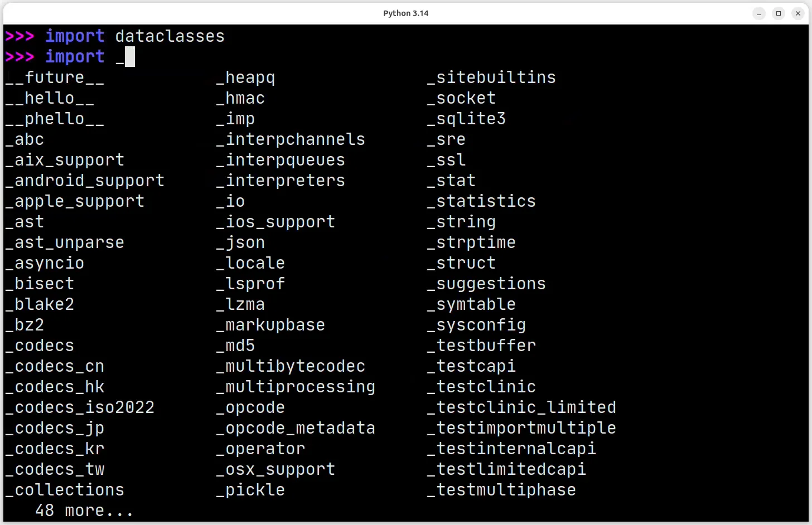Click the __future__ completion entry
Image resolution: width=812 pixels, height=525 pixels.
[x=55, y=77]
